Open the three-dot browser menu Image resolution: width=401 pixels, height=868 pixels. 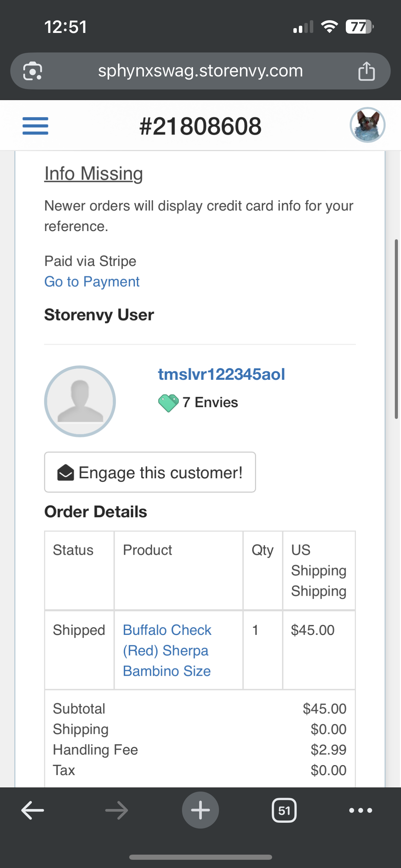(361, 810)
